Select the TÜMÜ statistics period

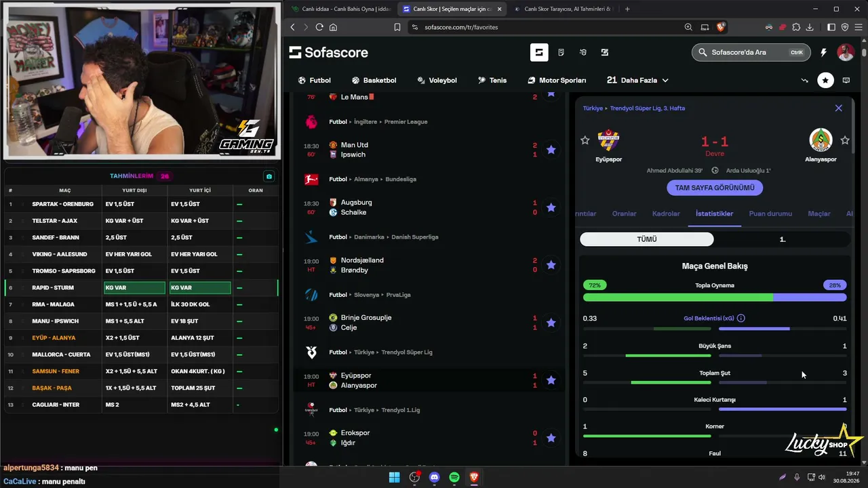[647, 239]
